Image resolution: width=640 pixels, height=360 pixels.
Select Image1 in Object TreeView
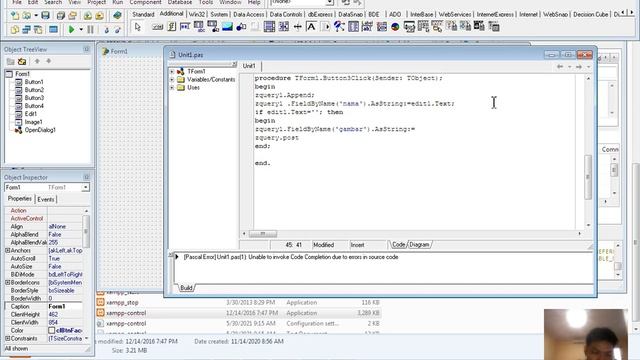tap(33, 122)
